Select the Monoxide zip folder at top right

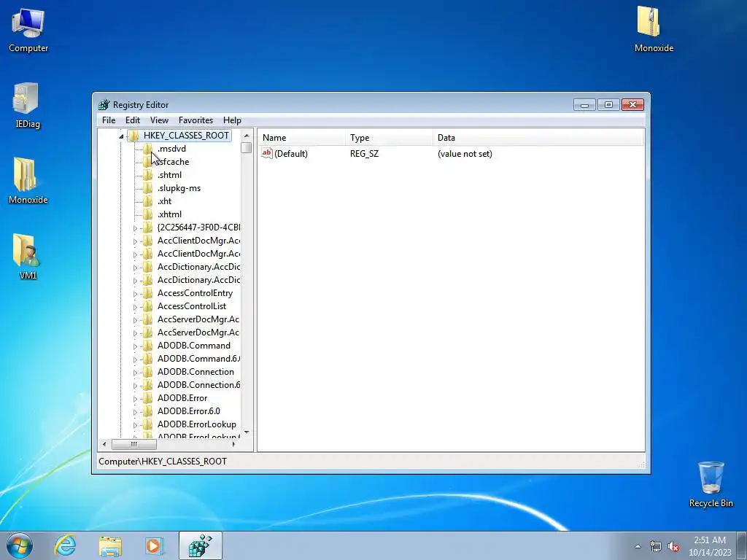point(654,28)
